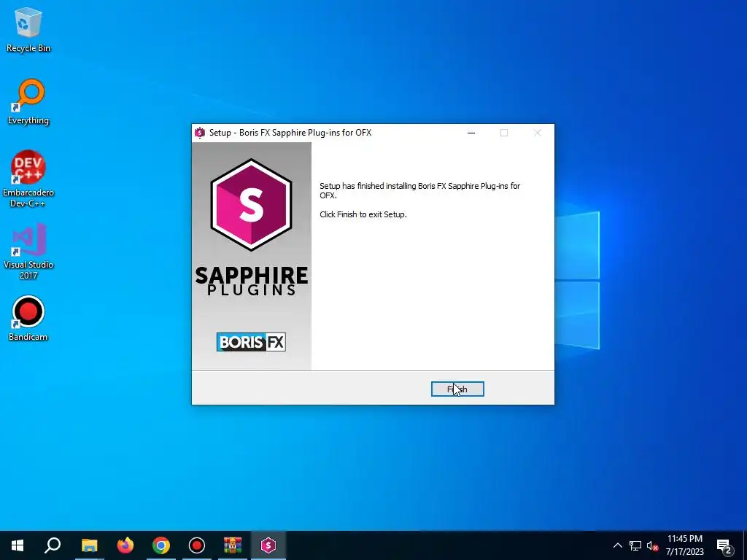
Task: Select the Visual Studio 2017 desktop shortcut
Action: 28,251
